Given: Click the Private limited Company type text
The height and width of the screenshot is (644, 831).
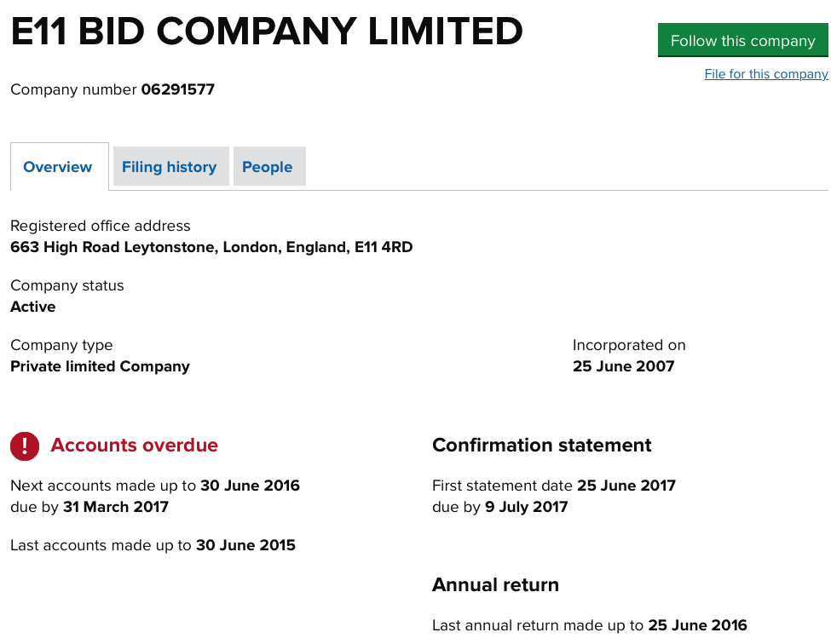Looking at the screenshot, I should coord(101,366).
